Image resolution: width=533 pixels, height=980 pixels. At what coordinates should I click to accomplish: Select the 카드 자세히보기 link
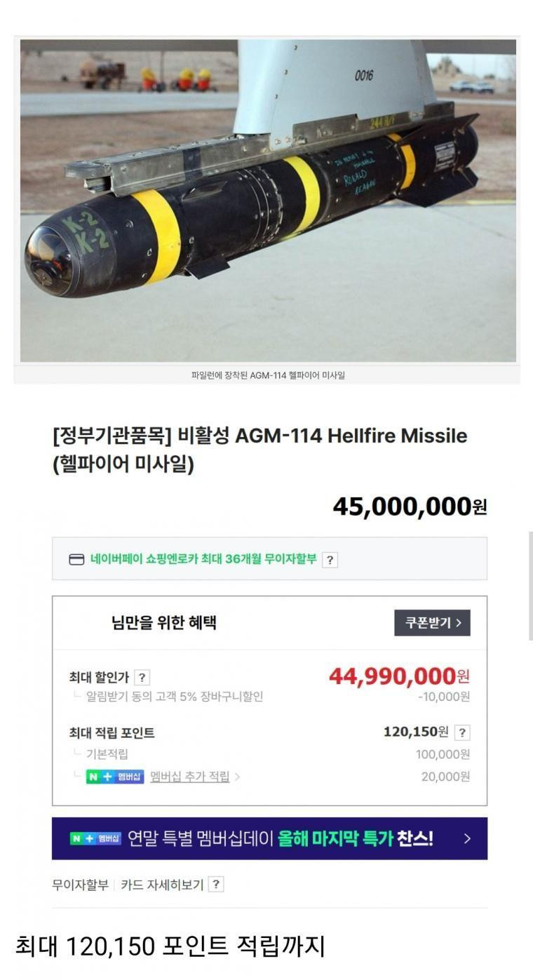click(162, 885)
